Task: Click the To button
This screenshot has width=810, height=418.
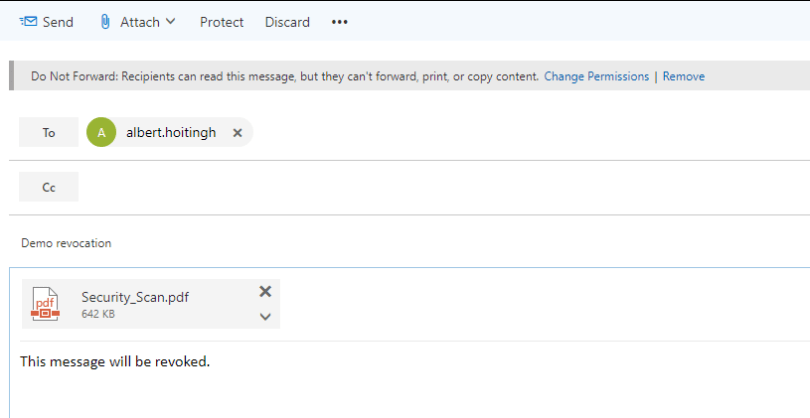Action: 49,132
